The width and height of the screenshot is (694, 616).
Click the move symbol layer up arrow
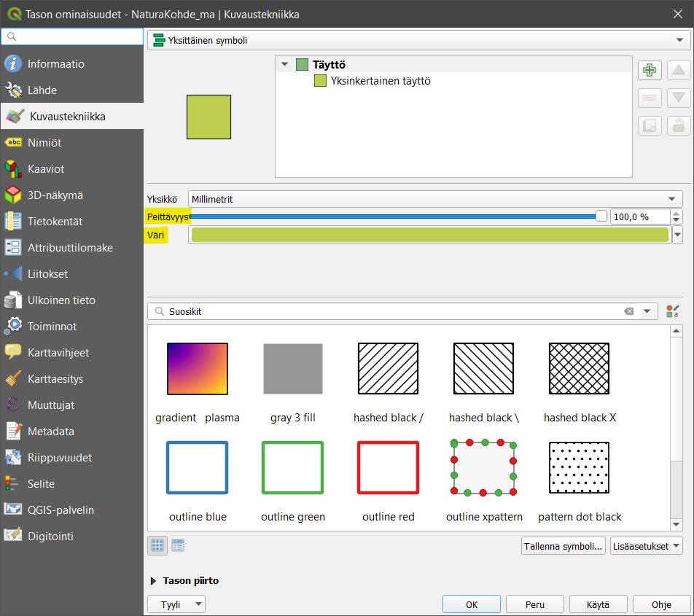tap(679, 71)
